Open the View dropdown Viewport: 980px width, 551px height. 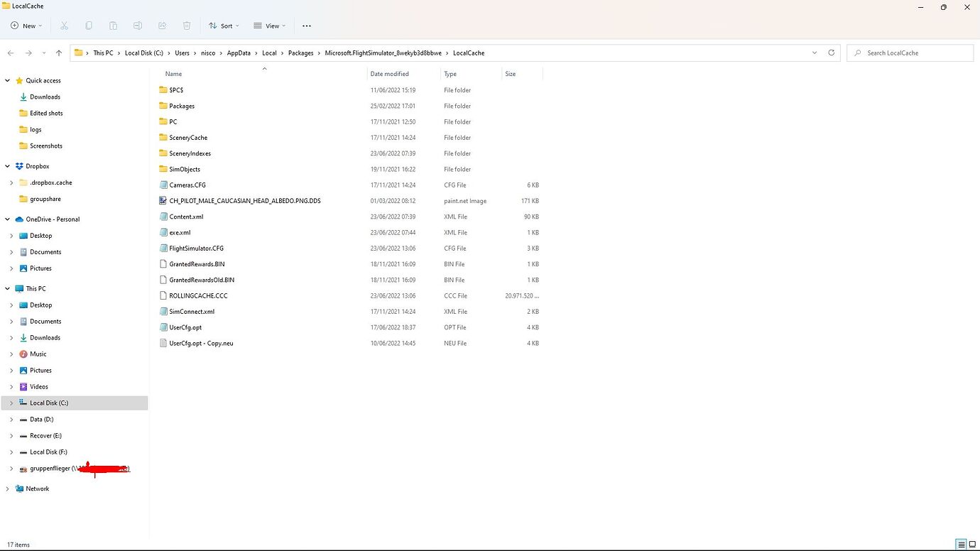269,26
